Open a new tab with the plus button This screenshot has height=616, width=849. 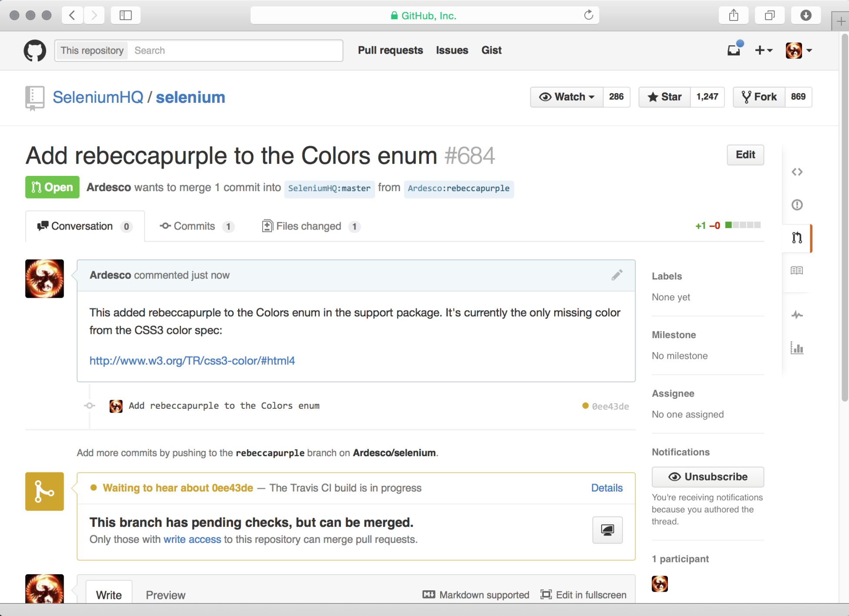coord(840,21)
